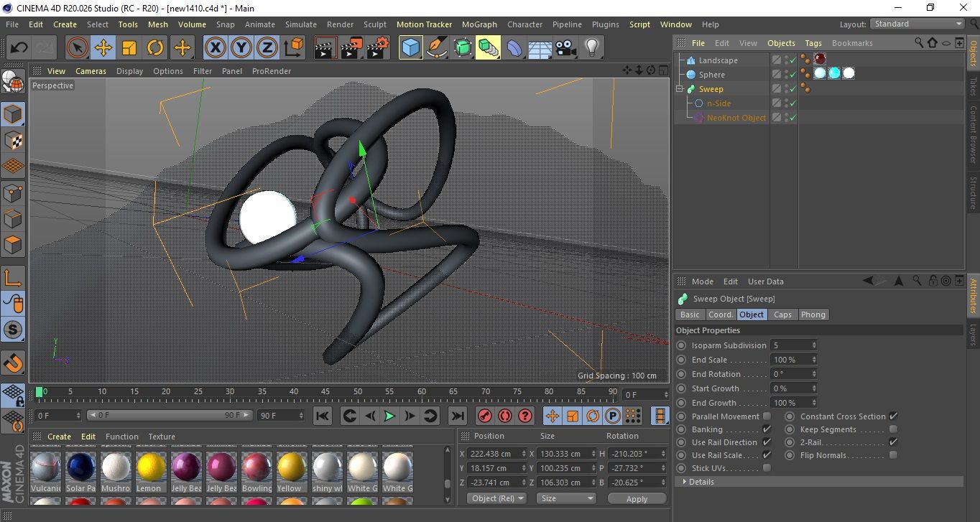Select the NeoKnot Object in tree
The width and height of the screenshot is (980, 522).
point(736,118)
